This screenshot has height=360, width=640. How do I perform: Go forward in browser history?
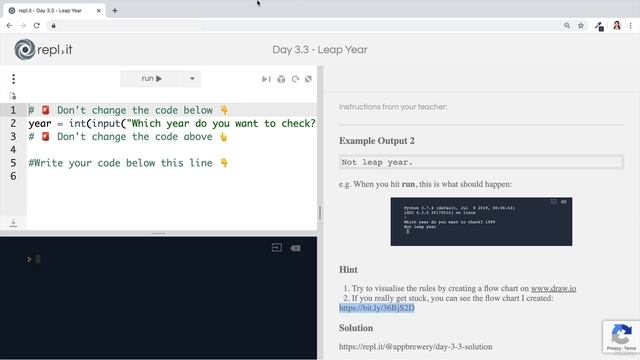click(23, 26)
